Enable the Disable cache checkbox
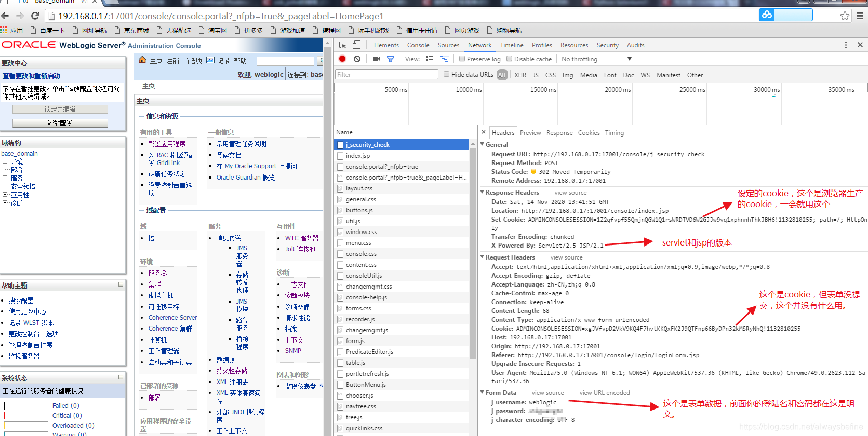 (x=509, y=59)
